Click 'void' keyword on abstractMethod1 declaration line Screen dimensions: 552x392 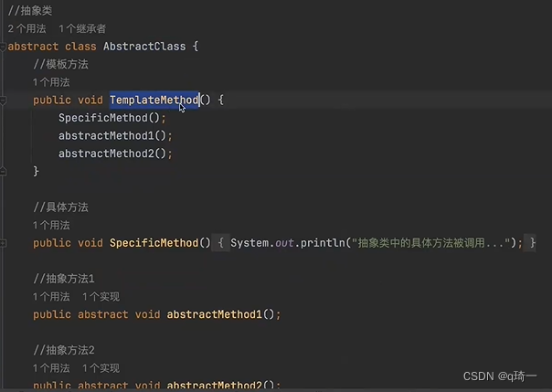pos(148,314)
